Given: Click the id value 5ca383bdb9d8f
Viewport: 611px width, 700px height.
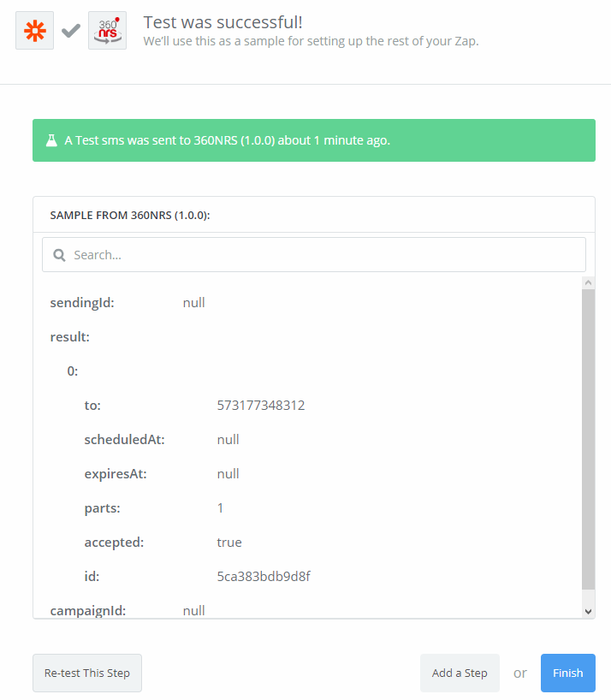Looking at the screenshot, I should tap(264, 577).
